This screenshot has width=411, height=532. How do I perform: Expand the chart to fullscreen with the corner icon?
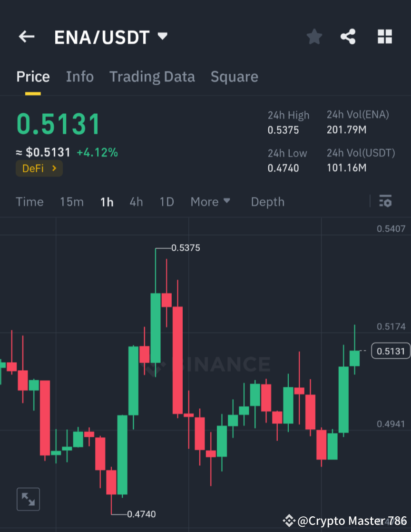28,499
